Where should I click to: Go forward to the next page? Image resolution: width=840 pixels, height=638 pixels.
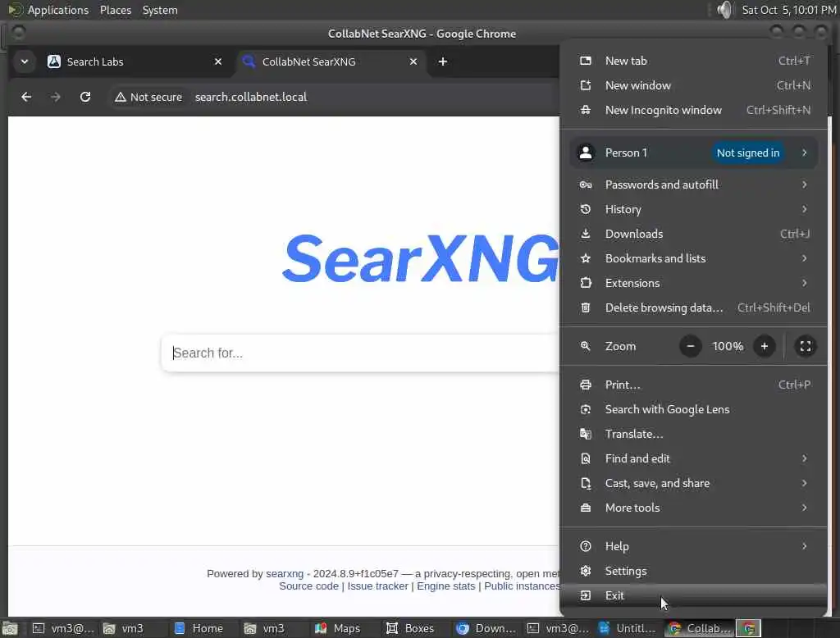pos(56,97)
